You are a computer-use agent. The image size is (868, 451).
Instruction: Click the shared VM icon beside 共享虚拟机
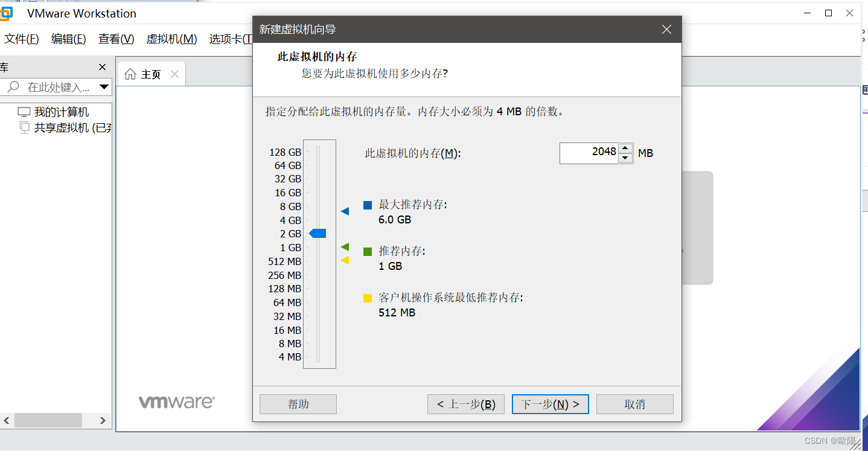point(25,127)
